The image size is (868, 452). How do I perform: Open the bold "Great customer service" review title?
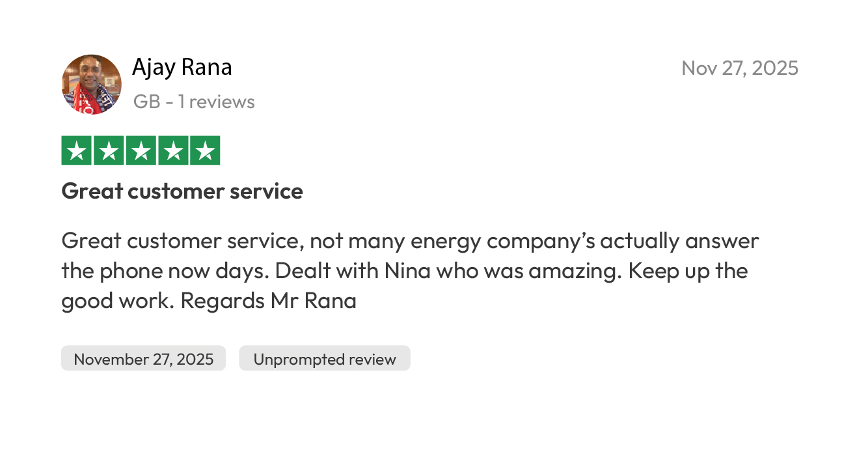(x=182, y=191)
